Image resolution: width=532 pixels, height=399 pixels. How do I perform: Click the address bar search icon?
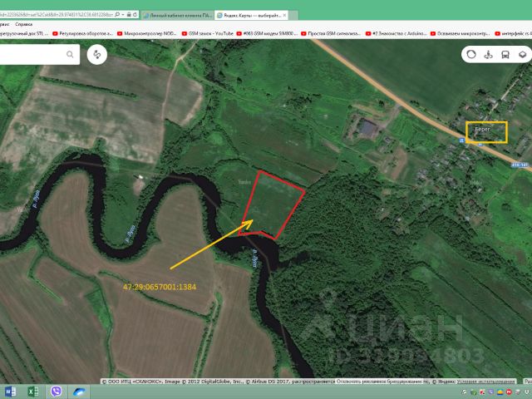point(117,15)
